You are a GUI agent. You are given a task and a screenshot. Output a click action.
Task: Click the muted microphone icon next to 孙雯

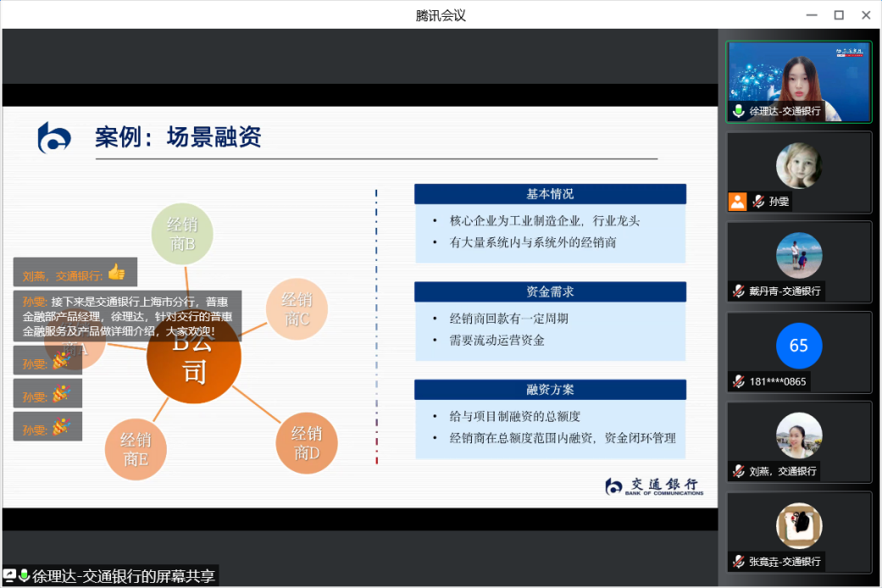(x=758, y=202)
